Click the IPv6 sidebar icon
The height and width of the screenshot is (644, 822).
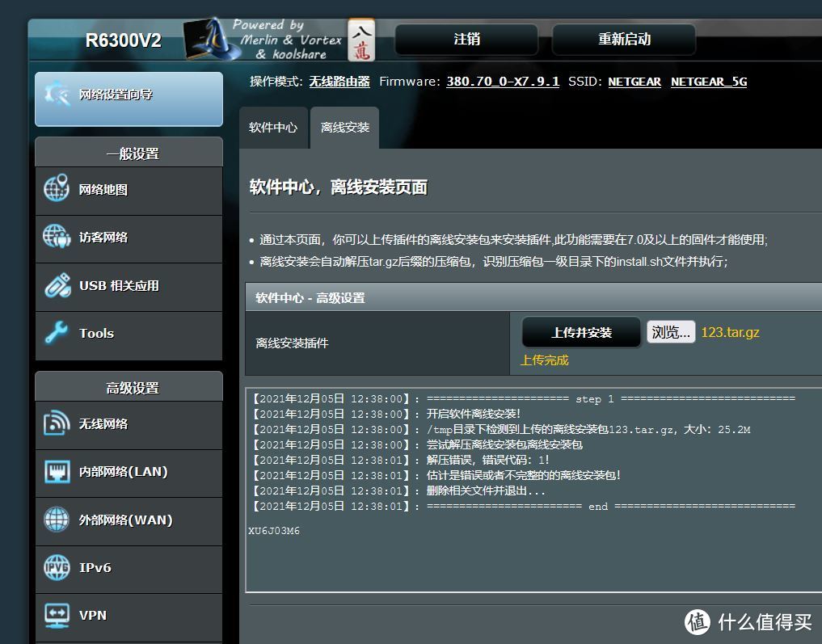point(55,568)
